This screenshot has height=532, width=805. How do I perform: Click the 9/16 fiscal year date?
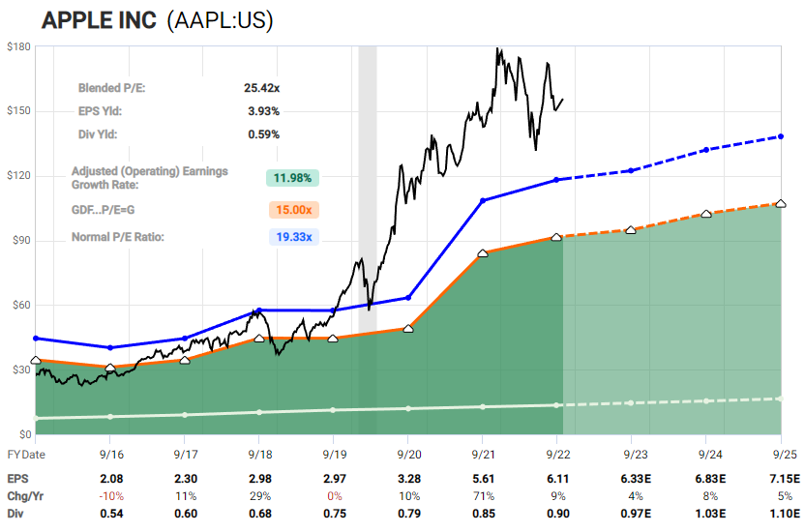(x=111, y=455)
